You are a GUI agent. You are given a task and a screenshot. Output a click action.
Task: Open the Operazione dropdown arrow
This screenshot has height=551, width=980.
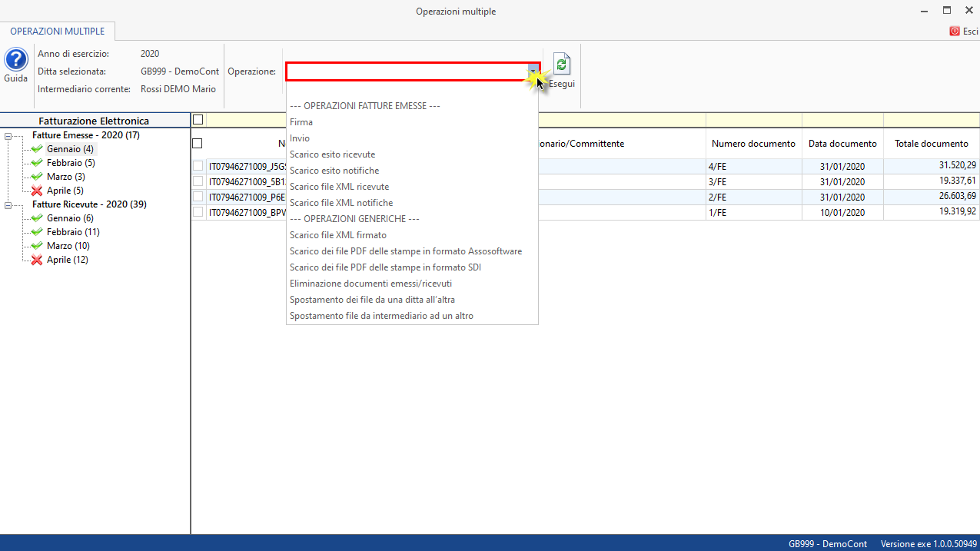[x=533, y=71]
